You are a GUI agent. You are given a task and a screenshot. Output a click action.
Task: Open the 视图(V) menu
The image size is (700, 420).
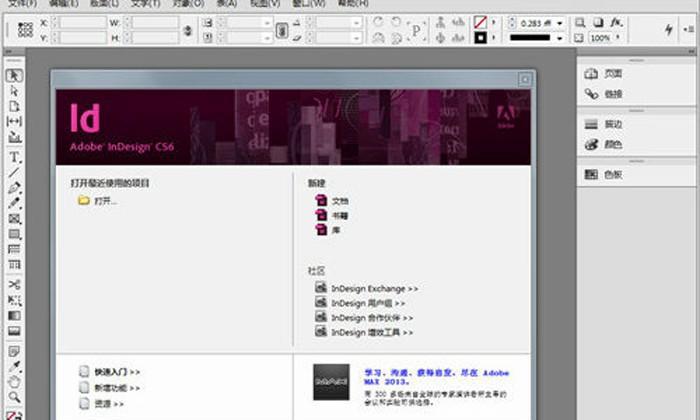pyautogui.click(x=265, y=4)
